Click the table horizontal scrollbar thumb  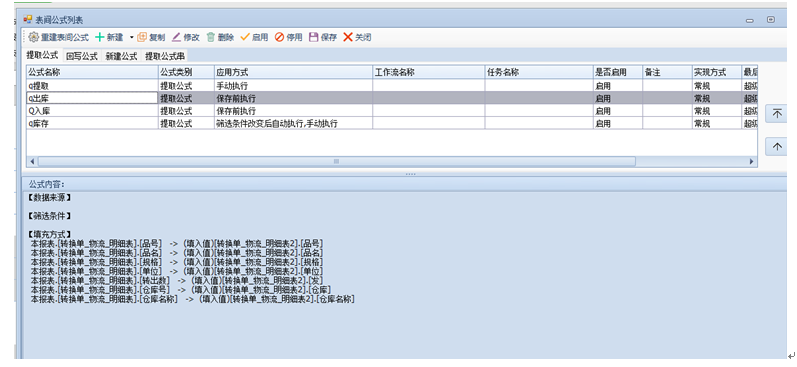[x=336, y=161]
